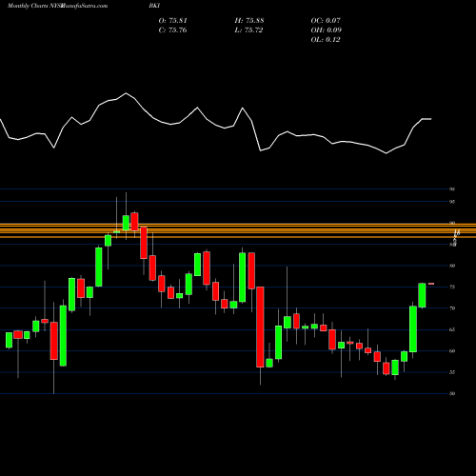Select the open price O: 75.81

(x=173, y=21)
